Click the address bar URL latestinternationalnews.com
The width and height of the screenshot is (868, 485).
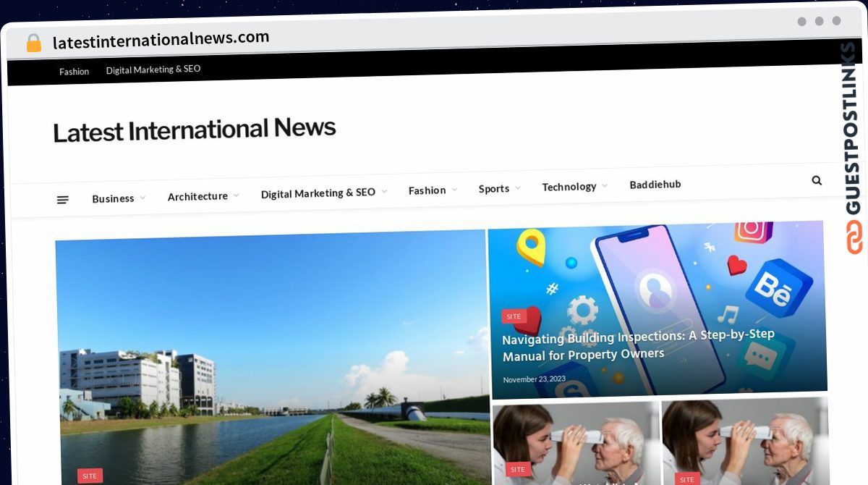(161, 39)
